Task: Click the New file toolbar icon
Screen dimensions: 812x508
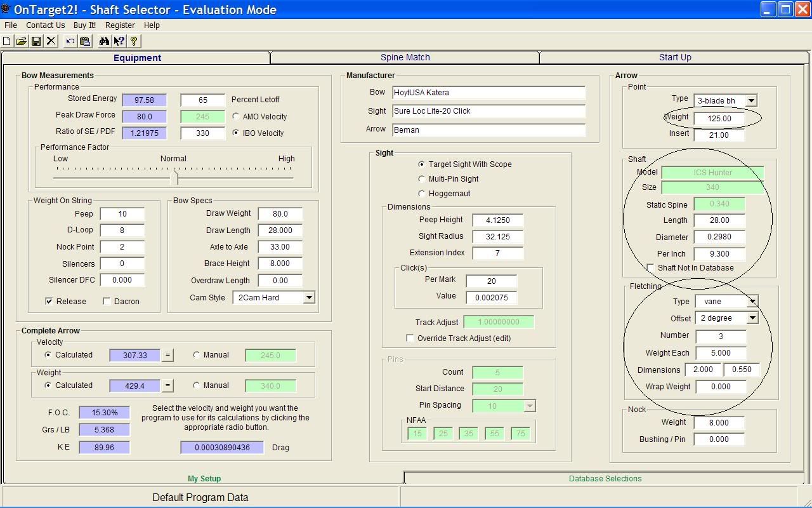Action: click(x=7, y=41)
